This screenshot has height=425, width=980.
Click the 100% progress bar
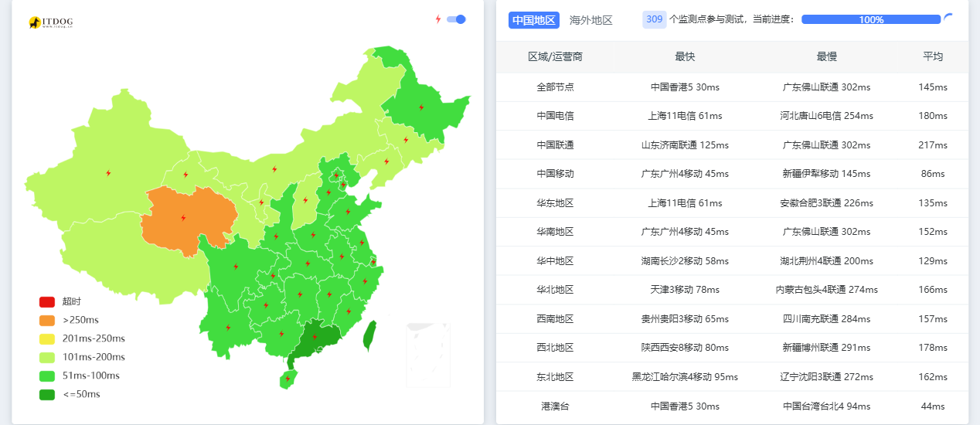click(x=871, y=19)
